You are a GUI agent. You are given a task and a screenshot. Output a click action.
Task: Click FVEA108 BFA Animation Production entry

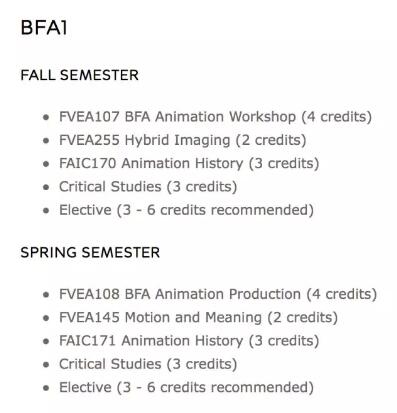[218, 294]
